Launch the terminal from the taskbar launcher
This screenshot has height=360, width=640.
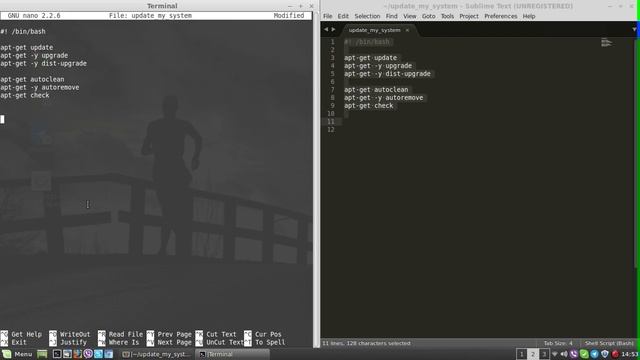pyautogui.click(x=57, y=354)
